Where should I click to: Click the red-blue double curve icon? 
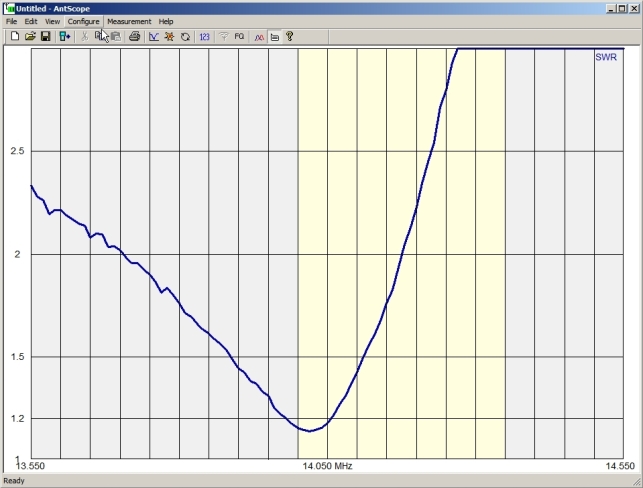coord(259,37)
